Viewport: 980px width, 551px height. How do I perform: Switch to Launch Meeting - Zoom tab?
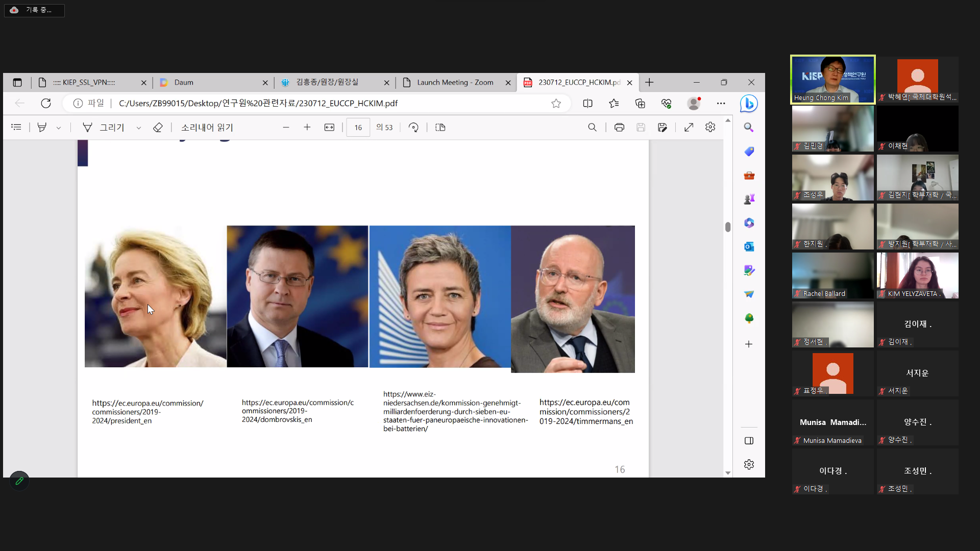[x=454, y=82]
